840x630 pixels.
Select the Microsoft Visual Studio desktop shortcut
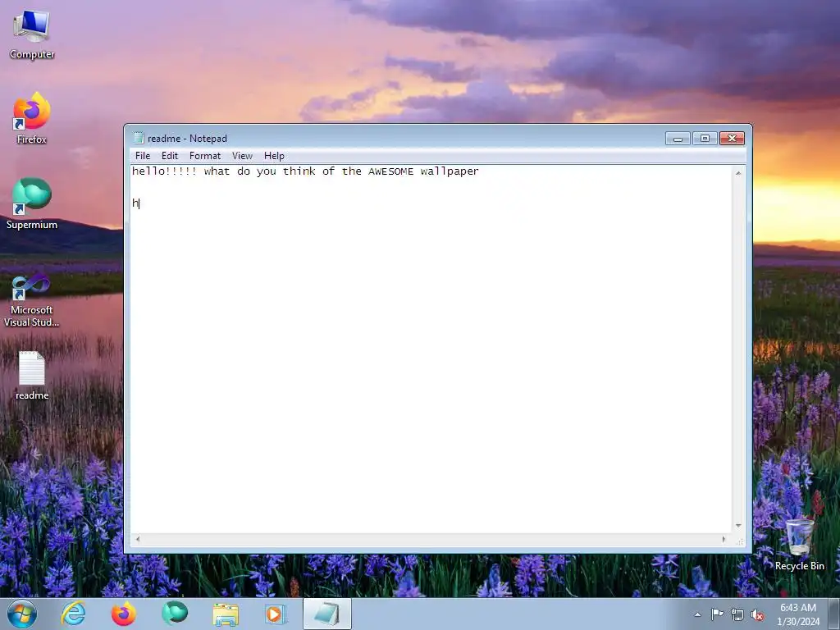32,300
